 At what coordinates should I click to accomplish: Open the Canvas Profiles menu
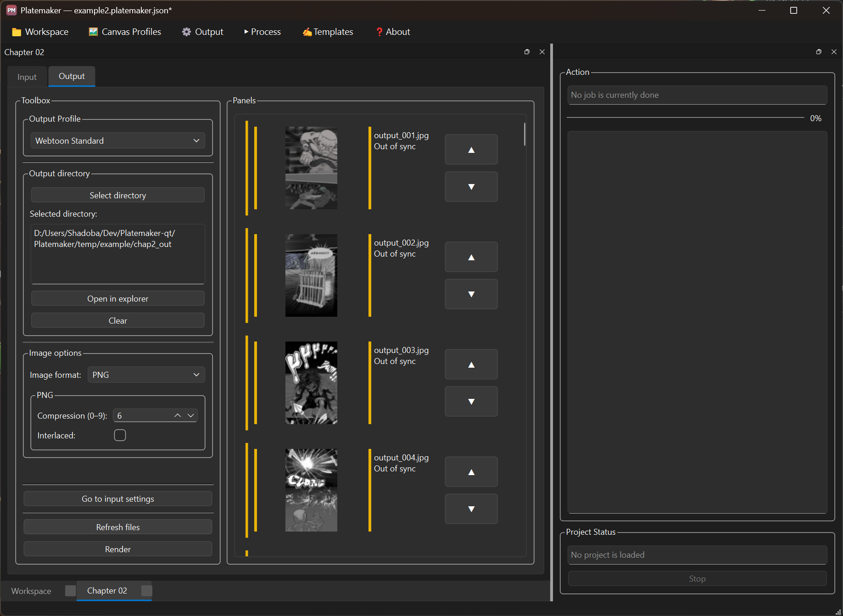click(125, 32)
